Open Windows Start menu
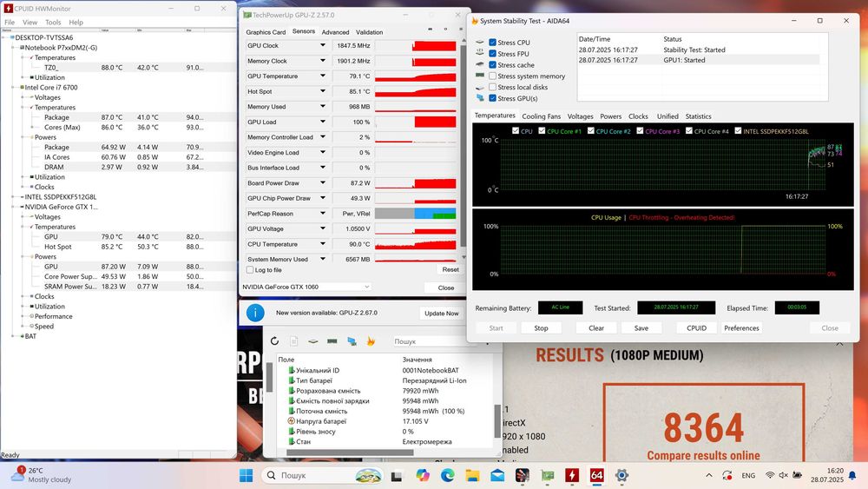 tap(247, 475)
